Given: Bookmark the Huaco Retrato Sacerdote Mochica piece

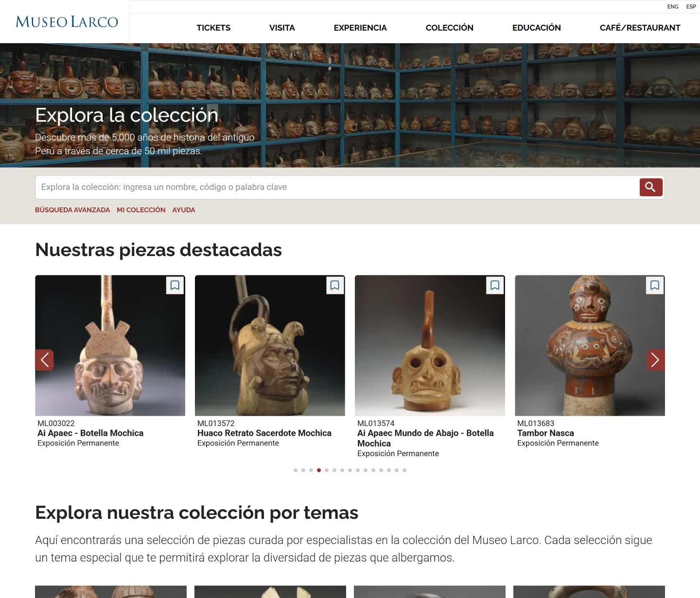Looking at the screenshot, I should click(335, 285).
